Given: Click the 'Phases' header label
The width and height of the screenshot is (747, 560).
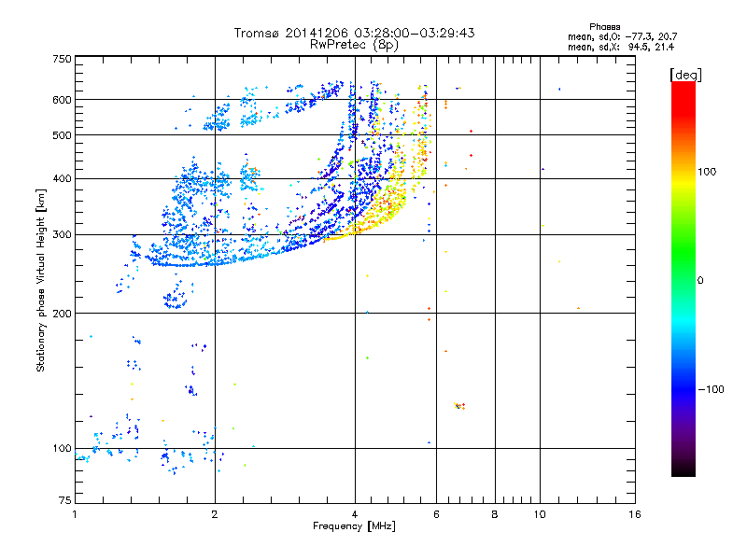Looking at the screenshot, I should coord(604,27).
